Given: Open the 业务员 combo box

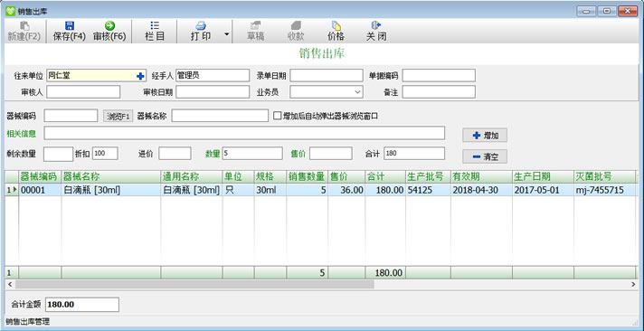Looking at the screenshot, I should [327, 92].
